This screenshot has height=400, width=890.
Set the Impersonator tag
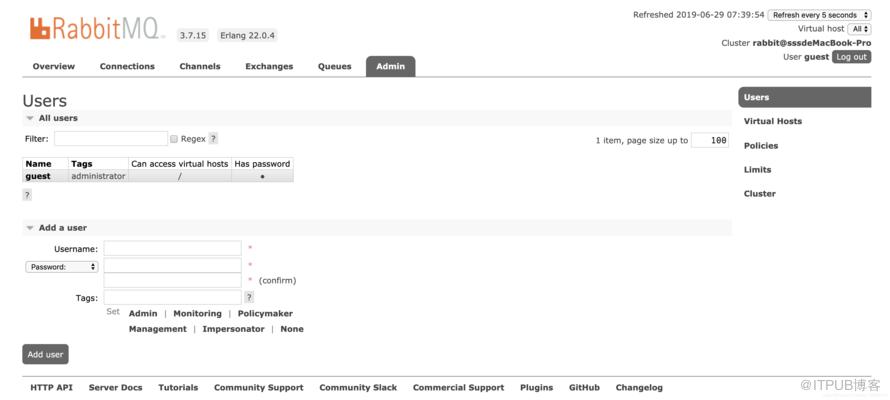tap(233, 329)
